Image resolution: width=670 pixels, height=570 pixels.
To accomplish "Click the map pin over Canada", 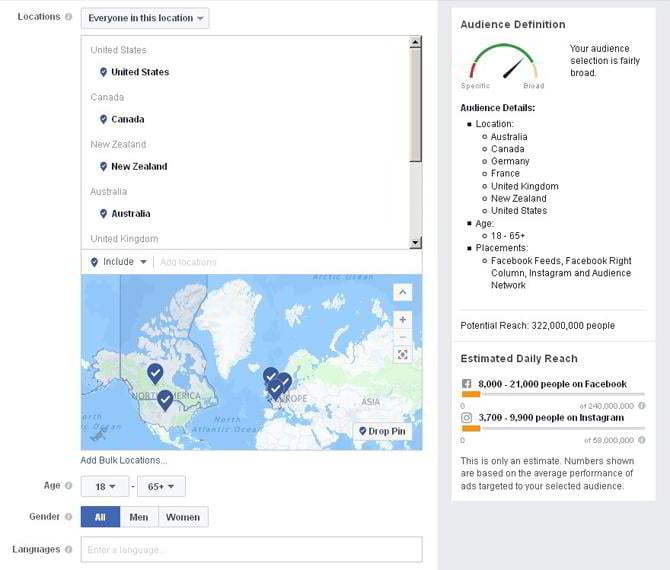I will 155,372.
